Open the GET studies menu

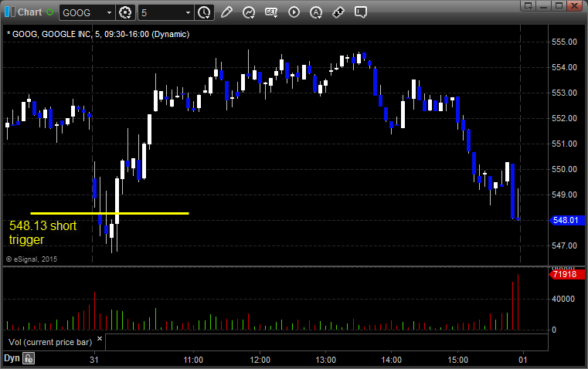(271, 12)
